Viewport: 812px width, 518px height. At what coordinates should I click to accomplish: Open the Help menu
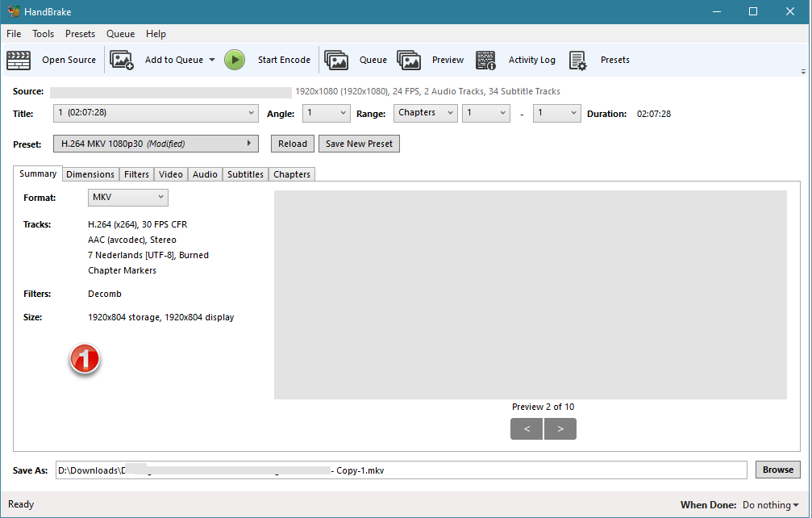click(156, 34)
